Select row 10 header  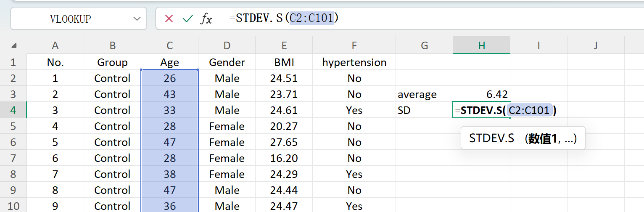click(13, 206)
